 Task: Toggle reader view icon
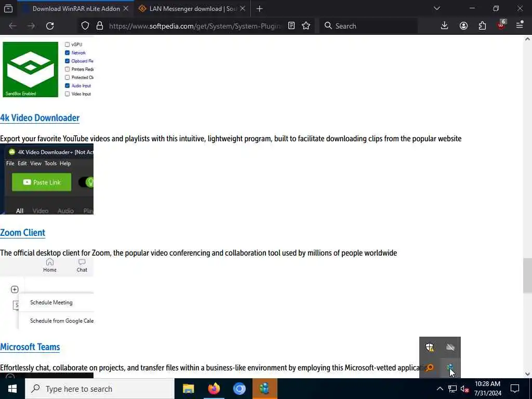[291, 26]
